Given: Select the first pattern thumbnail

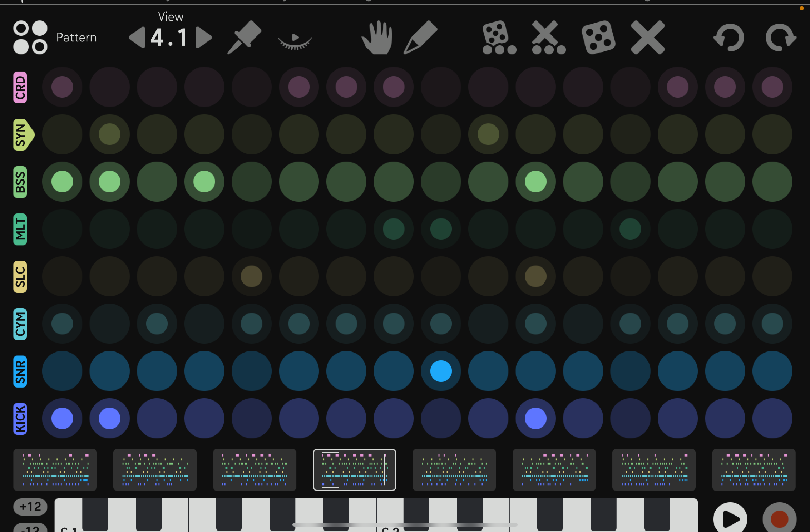Looking at the screenshot, I should click(55, 469).
